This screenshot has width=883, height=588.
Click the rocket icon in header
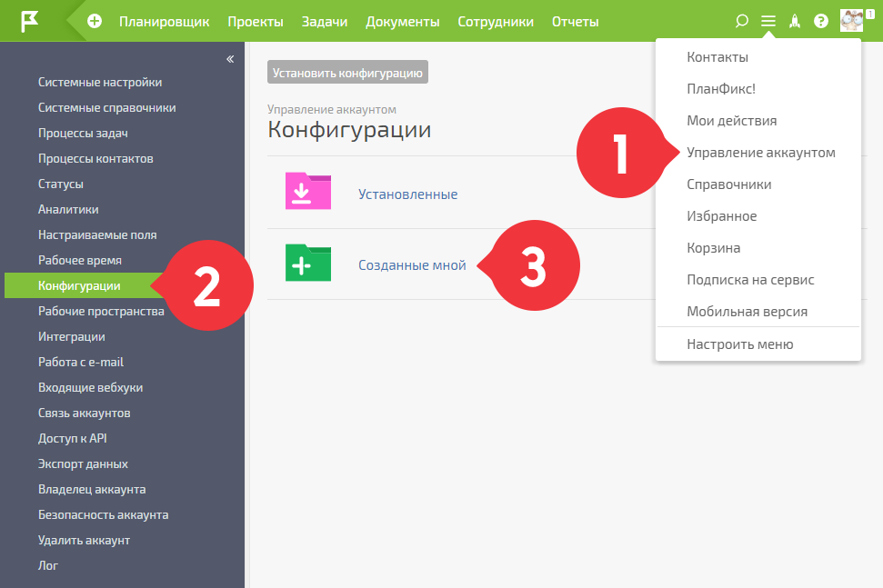[795, 22]
